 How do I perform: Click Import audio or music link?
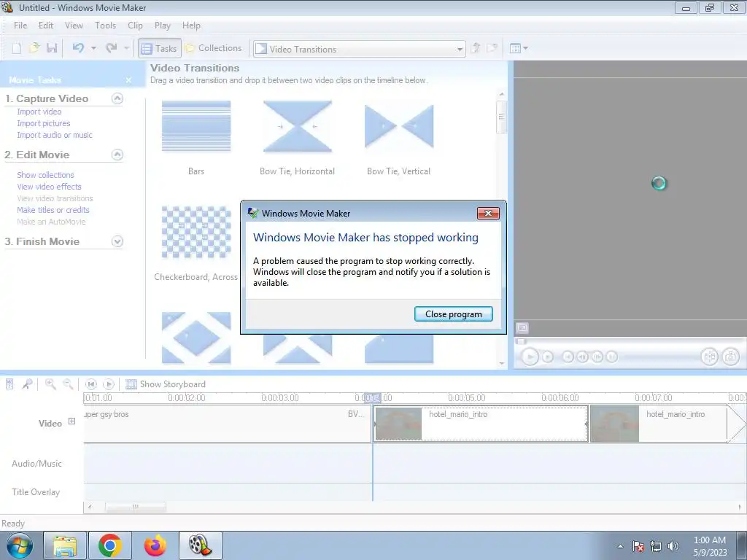click(55, 135)
